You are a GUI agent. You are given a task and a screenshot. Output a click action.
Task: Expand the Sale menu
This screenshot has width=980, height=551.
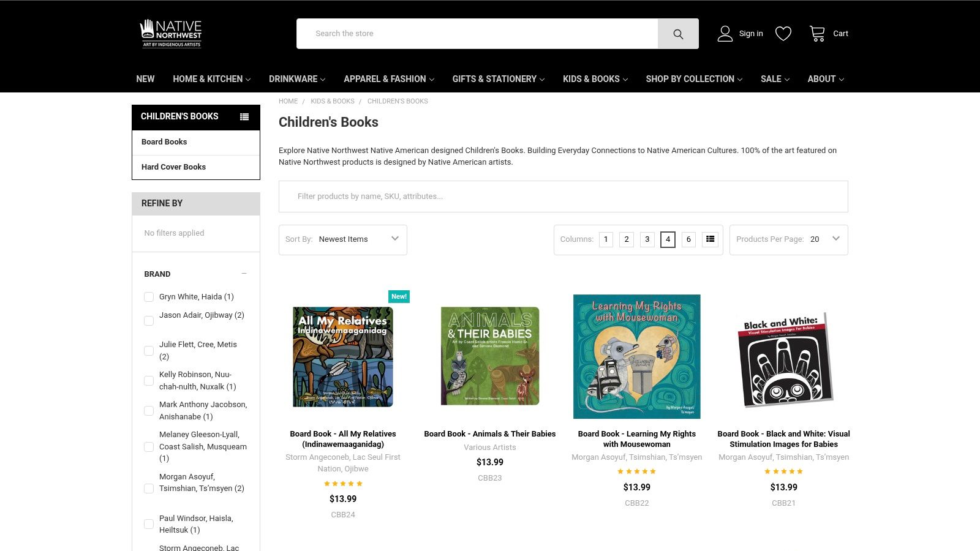tap(775, 79)
